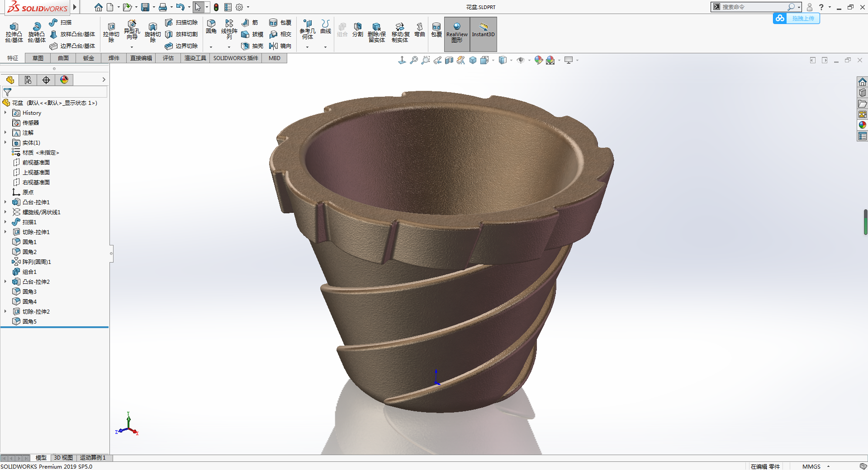Click the 相交 intersect tool
This screenshot has height=470, width=868.
point(280,34)
